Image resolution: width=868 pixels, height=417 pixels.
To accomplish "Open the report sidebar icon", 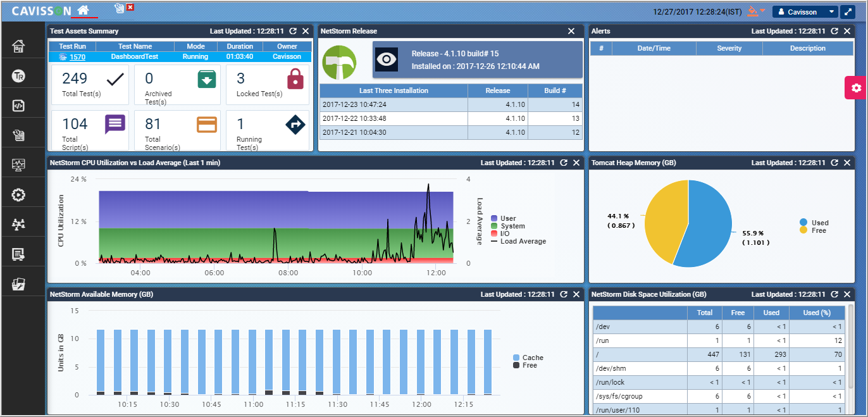I will tap(18, 254).
